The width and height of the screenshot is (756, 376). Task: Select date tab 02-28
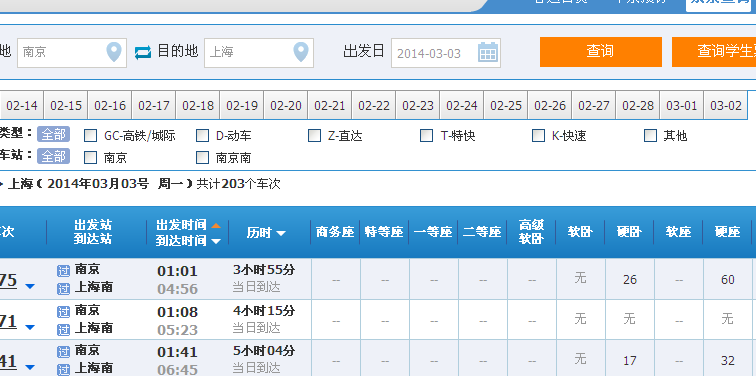[638, 106]
